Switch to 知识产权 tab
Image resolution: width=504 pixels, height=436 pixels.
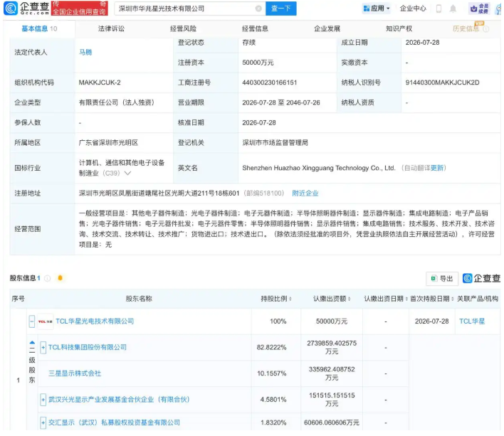coord(399,29)
